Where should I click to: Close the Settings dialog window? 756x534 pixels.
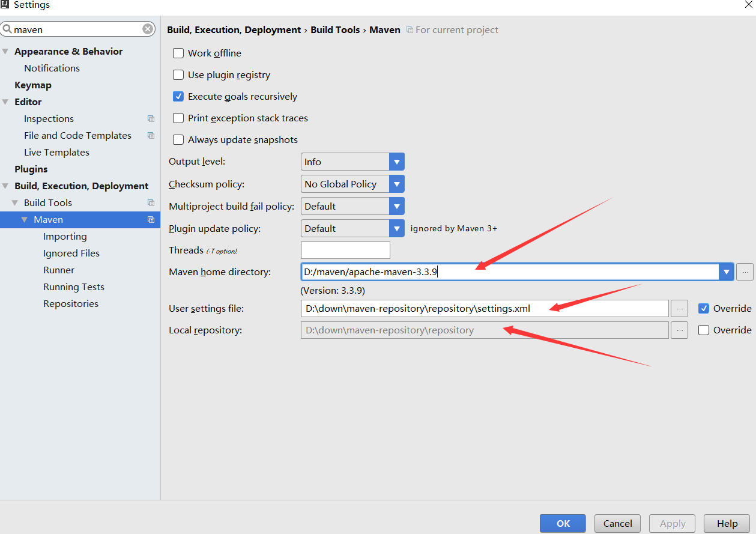748,5
